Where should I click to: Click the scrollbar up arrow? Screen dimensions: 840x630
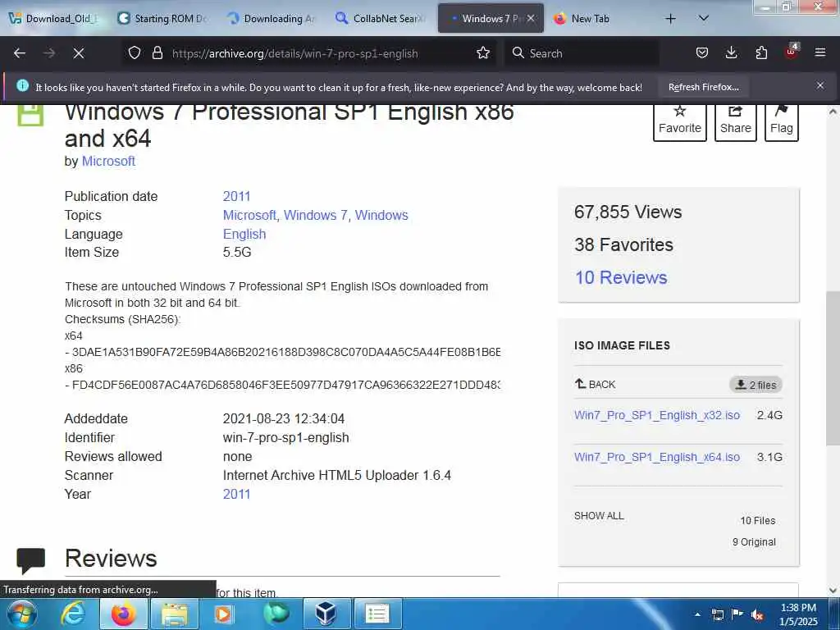point(833,112)
